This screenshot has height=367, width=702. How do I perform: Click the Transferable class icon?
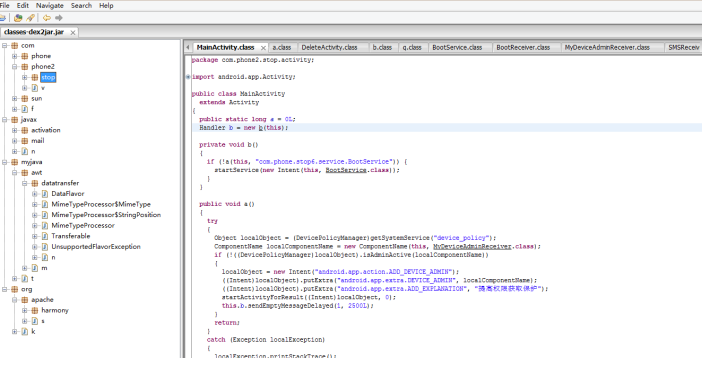click(45, 236)
